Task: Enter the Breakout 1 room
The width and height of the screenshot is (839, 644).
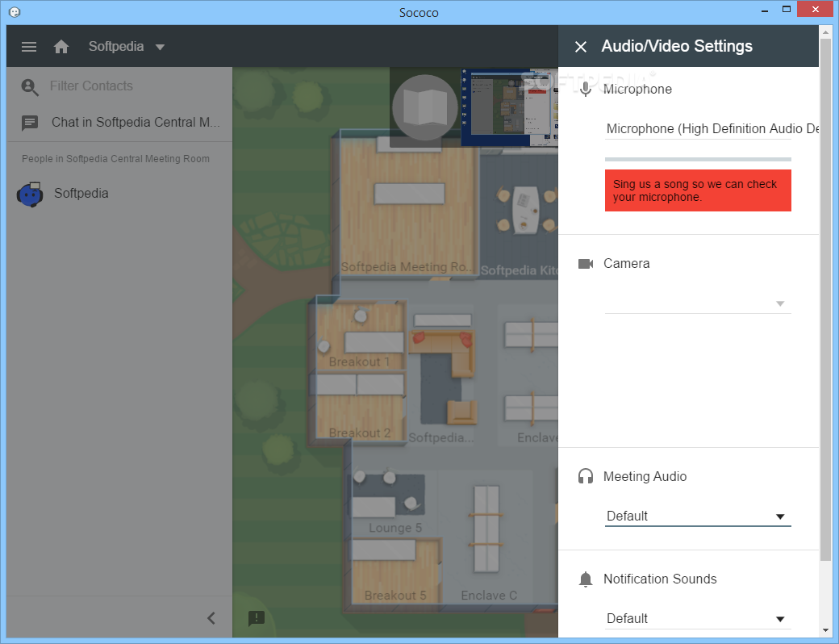Action: (360, 336)
